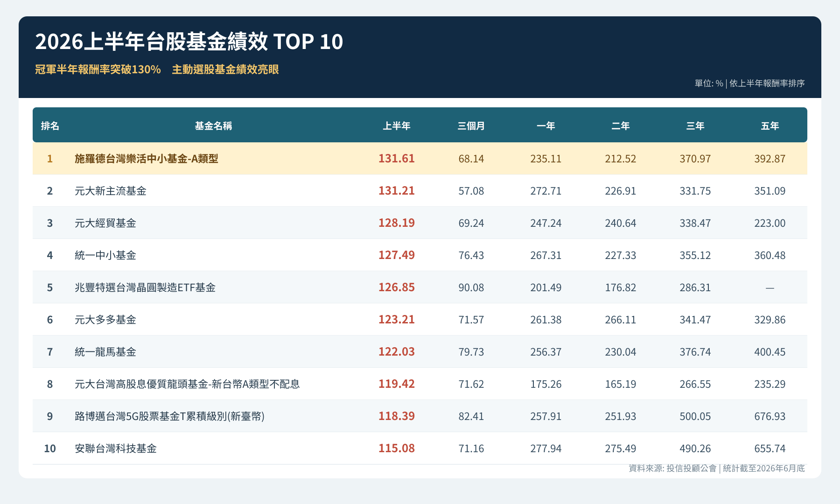Screen dimensions: 840x504
Task: Select fund 元大台灣高股息優質龍頭基金-新台幣A類型不配息
Action: point(187,384)
